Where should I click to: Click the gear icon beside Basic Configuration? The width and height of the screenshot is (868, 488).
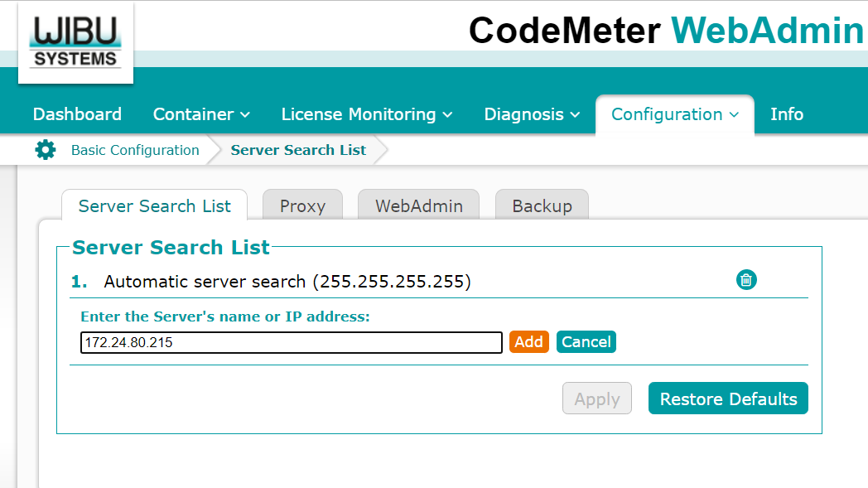point(45,150)
